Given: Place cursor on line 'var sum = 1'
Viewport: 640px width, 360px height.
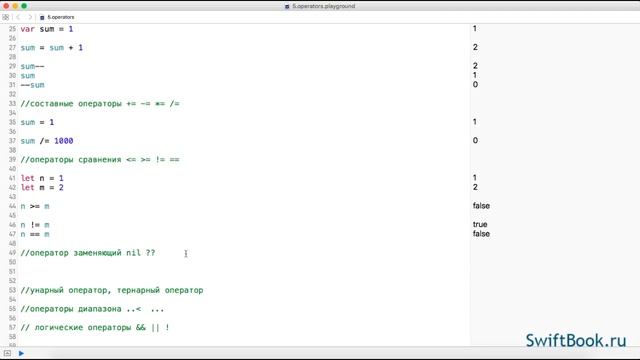Looking at the screenshot, I should pos(47,29).
